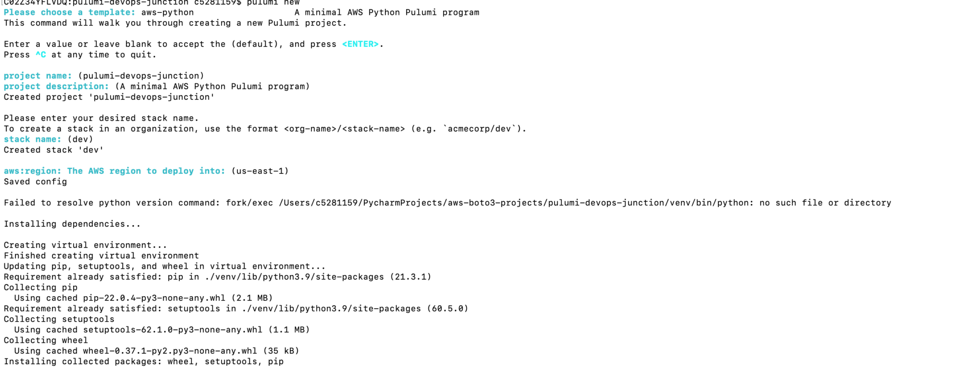Click the cyan ^C shortcut text
Screen dimensions: 980x368
[x=41, y=55]
